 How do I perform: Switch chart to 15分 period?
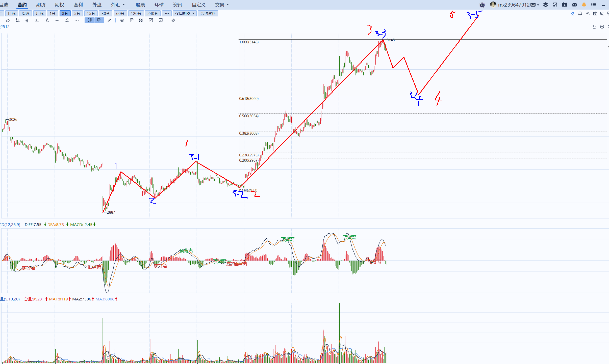91,13
